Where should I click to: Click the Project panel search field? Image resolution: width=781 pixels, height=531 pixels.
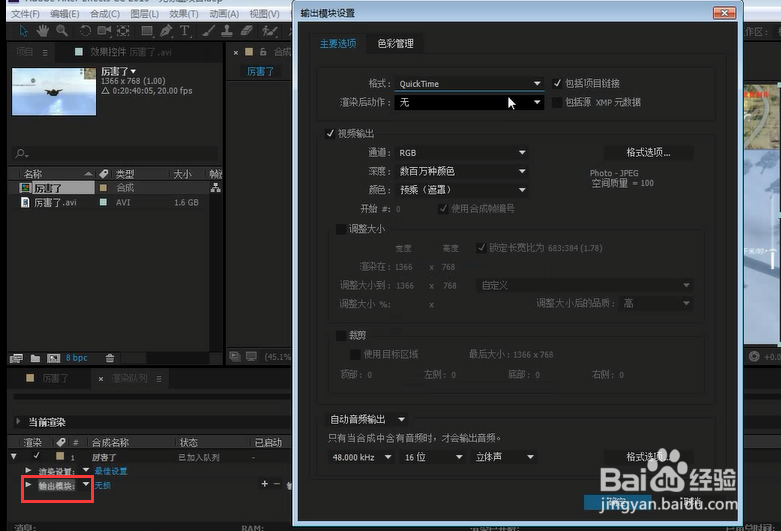coord(115,153)
